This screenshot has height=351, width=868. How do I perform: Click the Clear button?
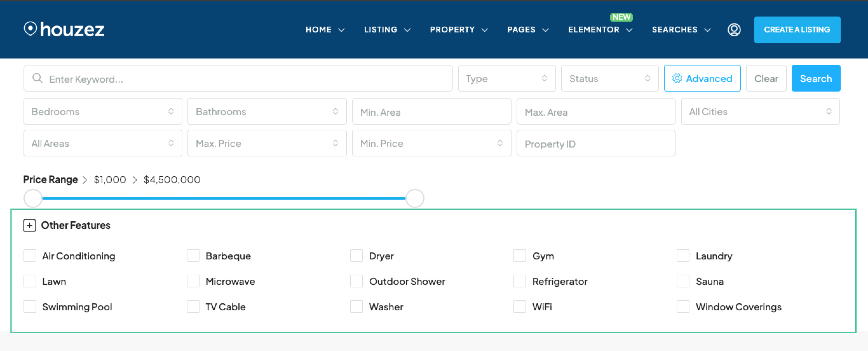[766, 78]
